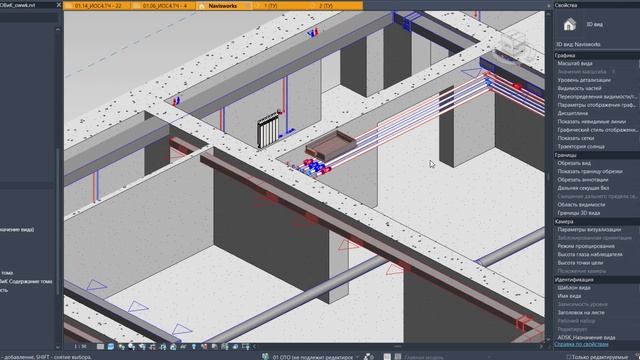
Task: Click the 'Режим проецирования' property row
Action: tap(597, 246)
